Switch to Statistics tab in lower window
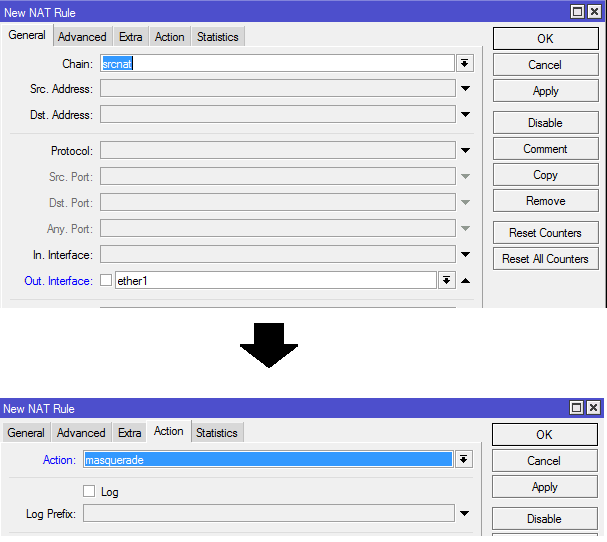 (x=216, y=432)
